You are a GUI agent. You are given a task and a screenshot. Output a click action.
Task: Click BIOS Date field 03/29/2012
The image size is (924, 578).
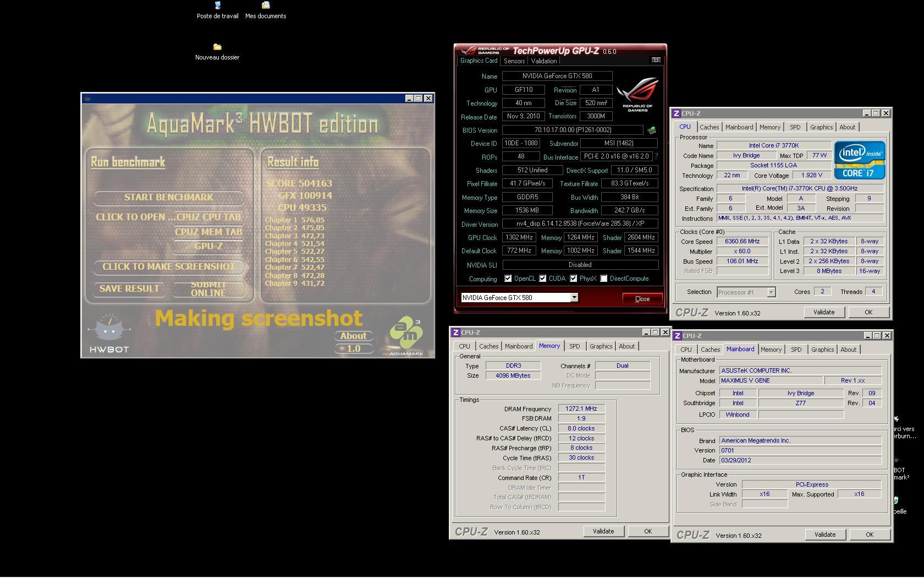(800, 460)
